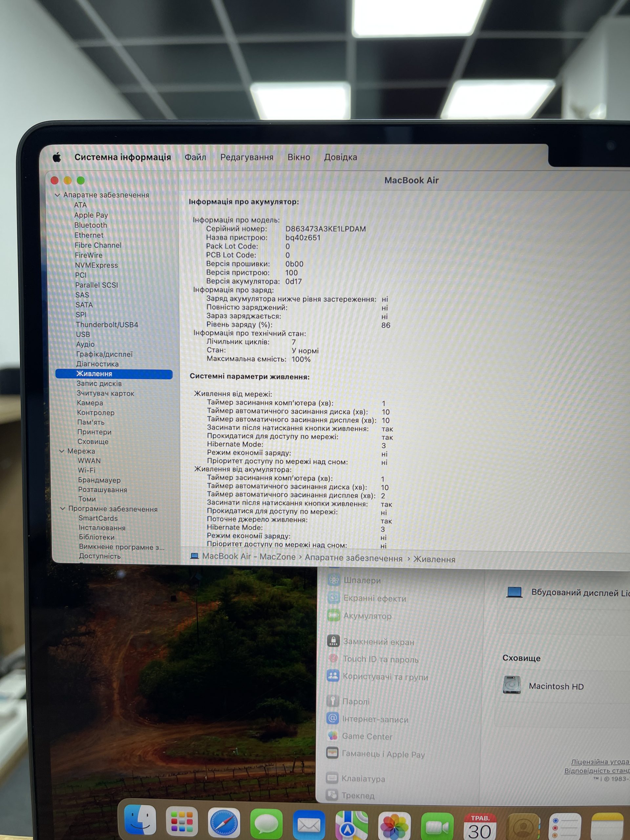Viewport: 630px width, 840px height.
Task: Click Живлення in the path bar
Action: [434, 559]
